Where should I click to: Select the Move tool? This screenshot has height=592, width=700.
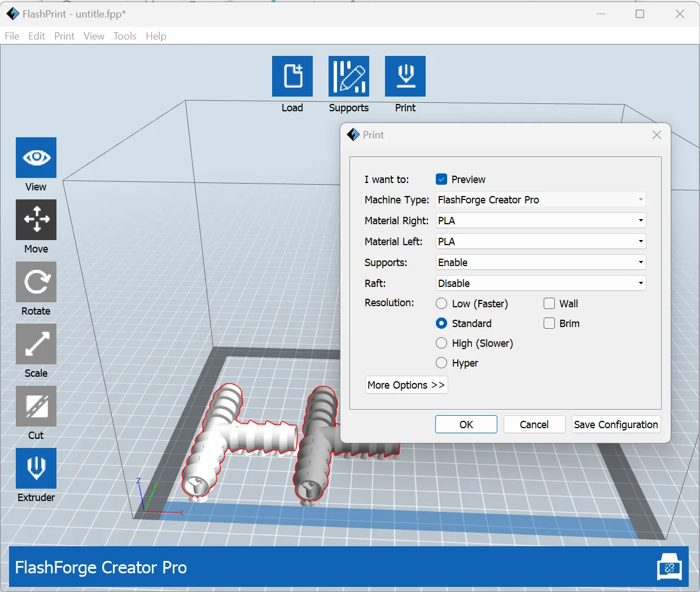tap(36, 220)
